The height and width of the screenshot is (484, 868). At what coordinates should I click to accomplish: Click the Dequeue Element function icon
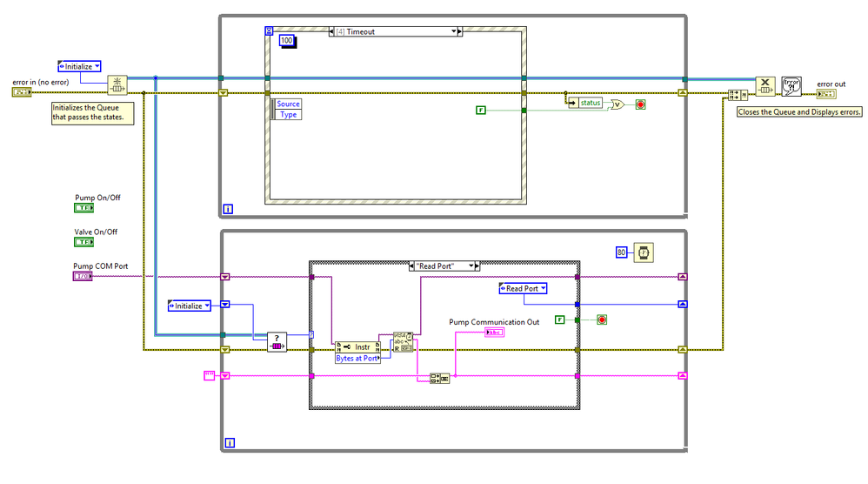click(277, 342)
